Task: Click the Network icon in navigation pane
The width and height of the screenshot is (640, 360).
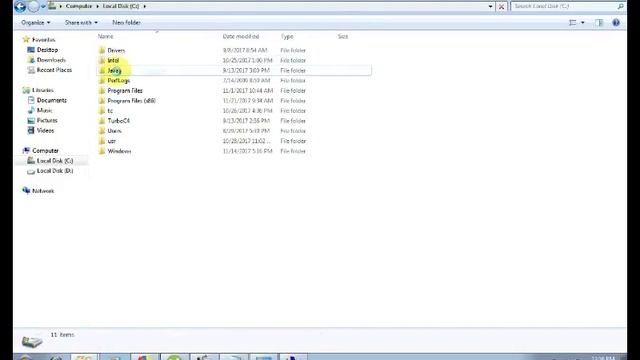Action: coord(26,191)
